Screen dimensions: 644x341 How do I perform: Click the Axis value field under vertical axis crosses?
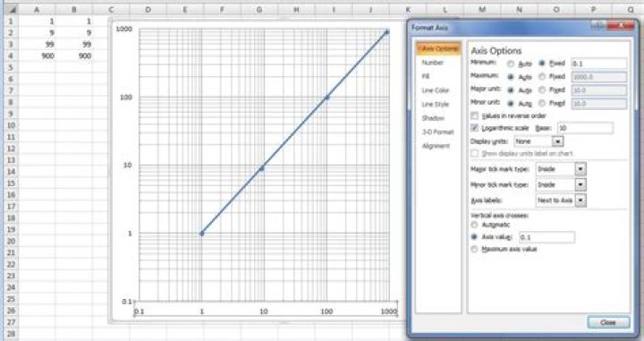click(547, 237)
